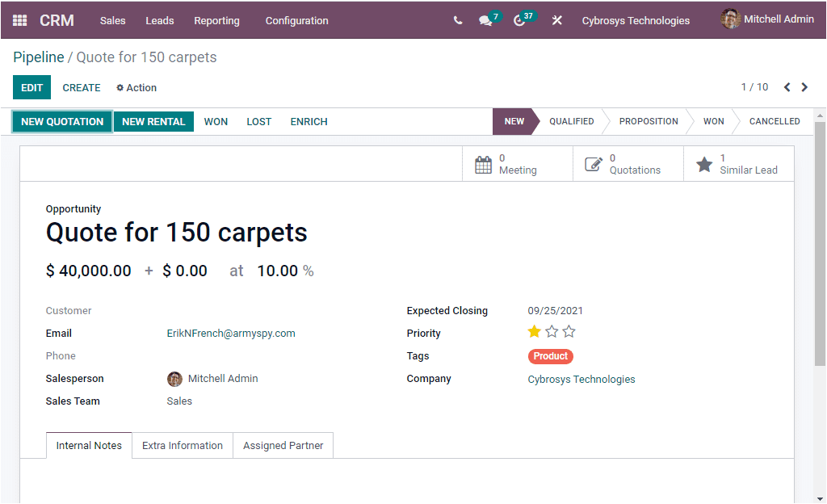The image size is (827, 504).
Task: Switch to the Extra Information tab
Action: (x=182, y=445)
